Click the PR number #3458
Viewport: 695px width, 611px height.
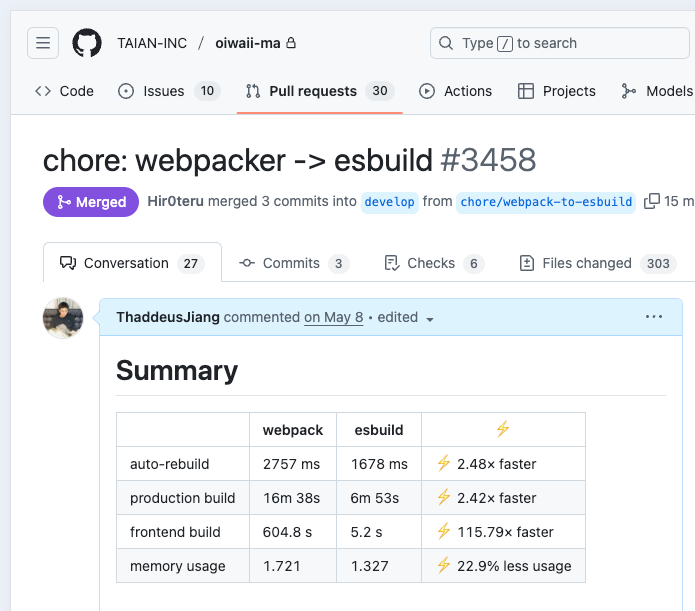tap(488, 160)
